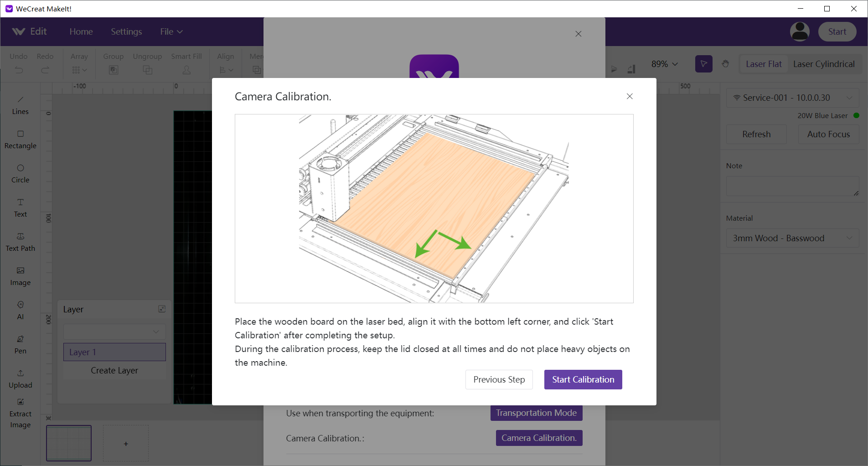Image resolution: width=868 pixels, height=466 pixels.
Task: Open the AI tool in sidebar
Action: (20, 310)
